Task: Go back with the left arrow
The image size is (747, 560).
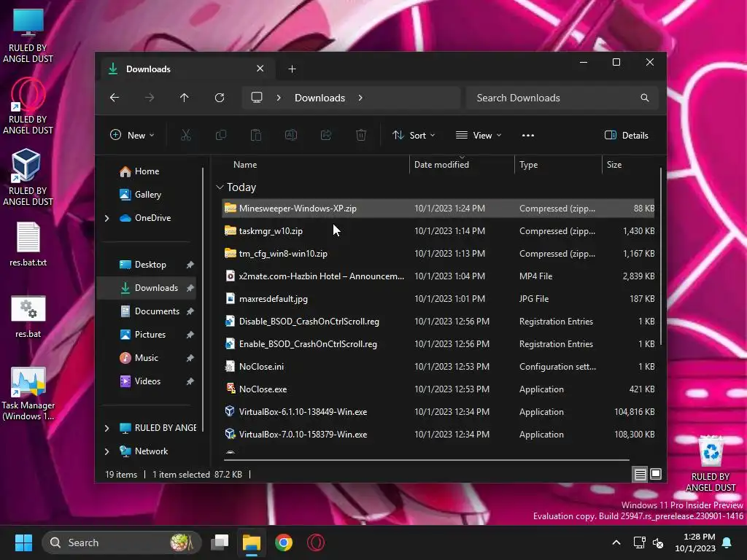Action: pyautogui.click(x=115, y=98)
